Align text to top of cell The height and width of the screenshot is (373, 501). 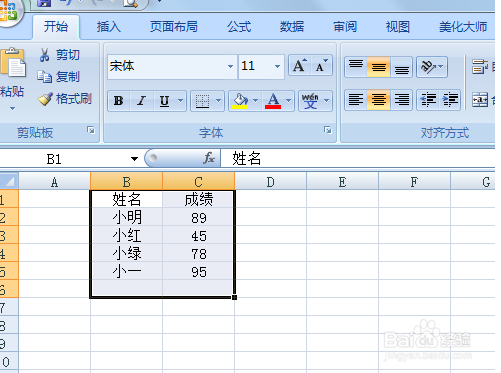[x=356, y=67]
